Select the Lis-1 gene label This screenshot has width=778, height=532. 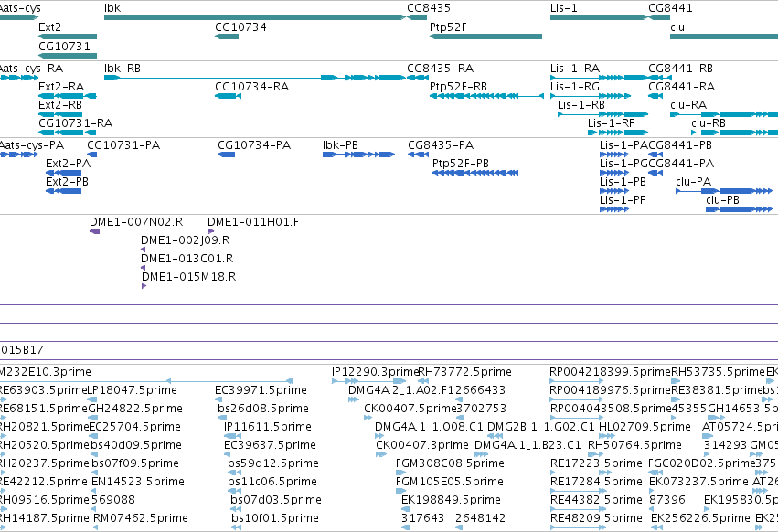click(x=564, y=8)
